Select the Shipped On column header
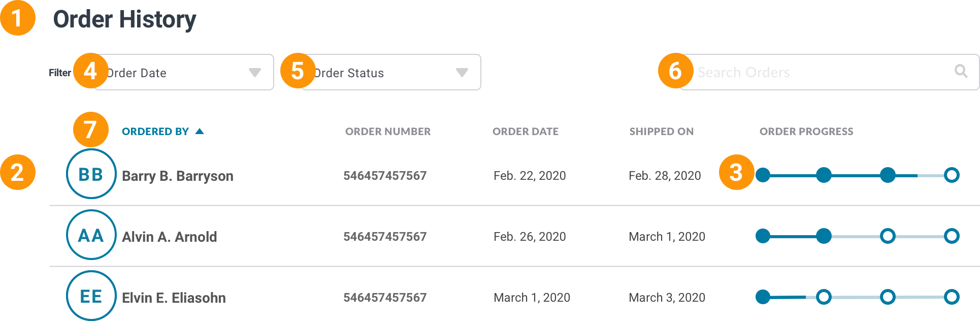The image size is (980, 321). coord(661,131)
